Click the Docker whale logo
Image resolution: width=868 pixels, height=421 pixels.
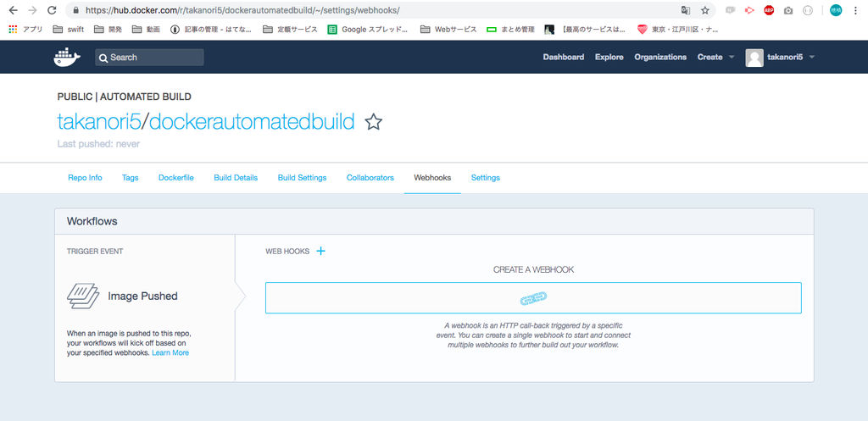(x=67, y=57)
